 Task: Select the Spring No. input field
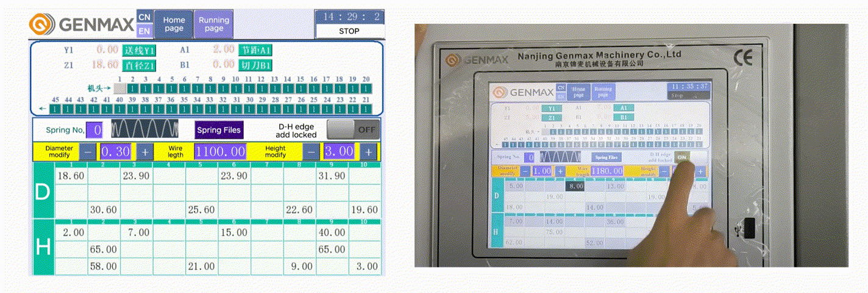pos(98,130)
